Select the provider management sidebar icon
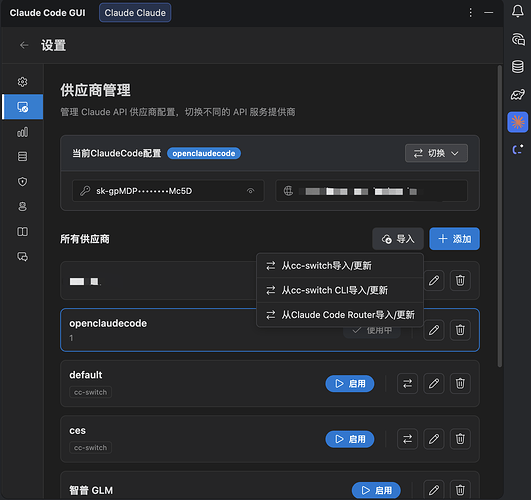The image size is (531, 500). tap(23, 107)
